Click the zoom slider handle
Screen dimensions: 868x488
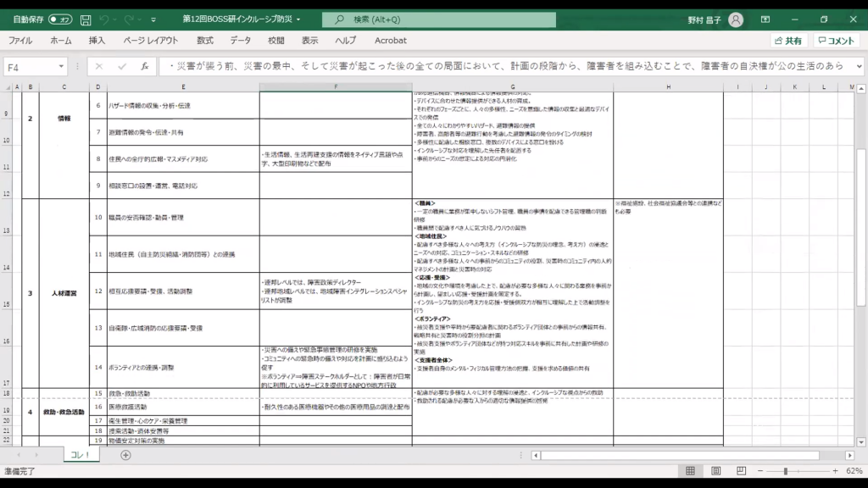786,471
